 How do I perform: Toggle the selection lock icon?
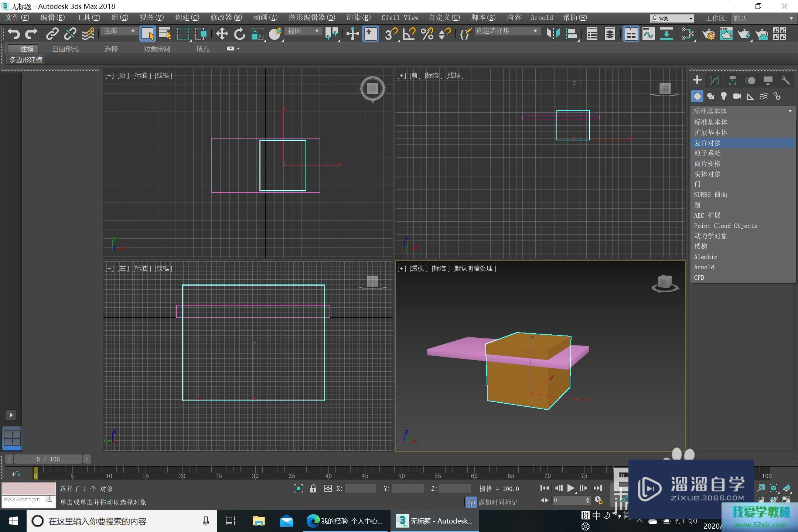click(x=313, y=488)
